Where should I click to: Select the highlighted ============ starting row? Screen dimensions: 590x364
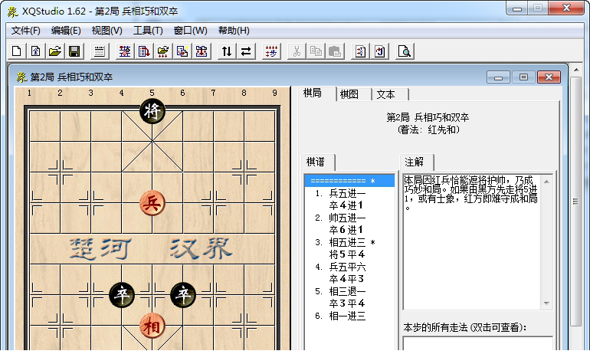pos(349,181)
